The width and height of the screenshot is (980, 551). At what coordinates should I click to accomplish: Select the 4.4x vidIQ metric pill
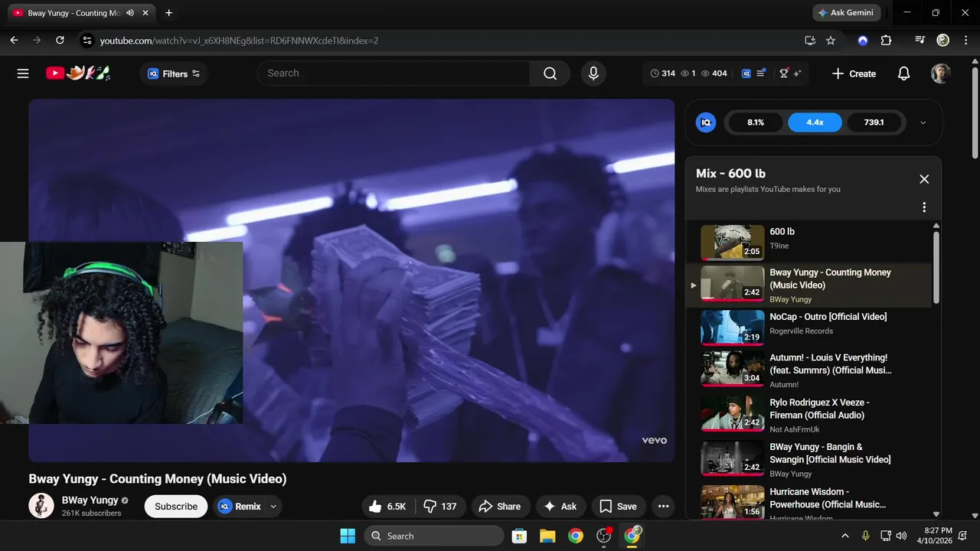click(x=815, y=122)
